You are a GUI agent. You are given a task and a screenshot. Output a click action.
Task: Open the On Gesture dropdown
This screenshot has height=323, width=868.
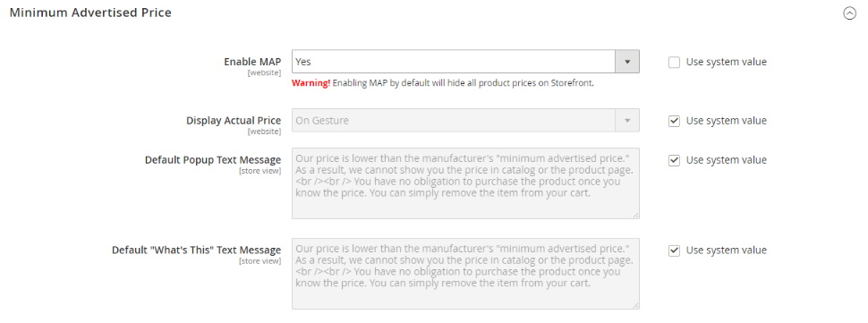[465, 120]
